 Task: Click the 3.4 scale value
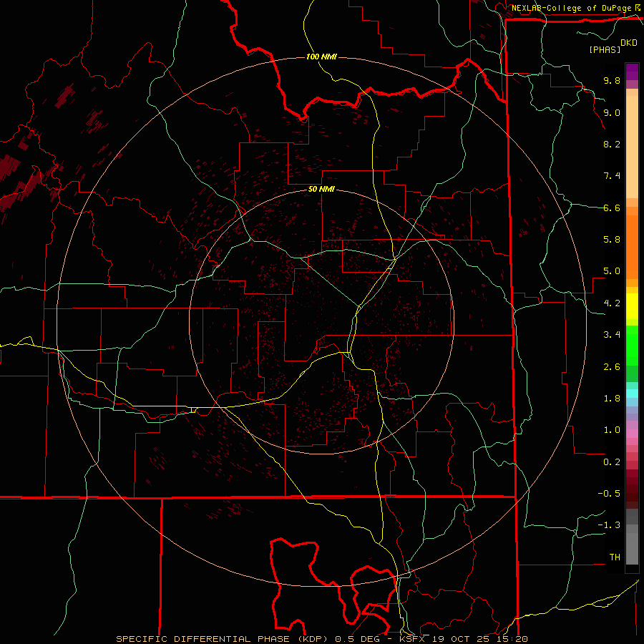point(612,335)
